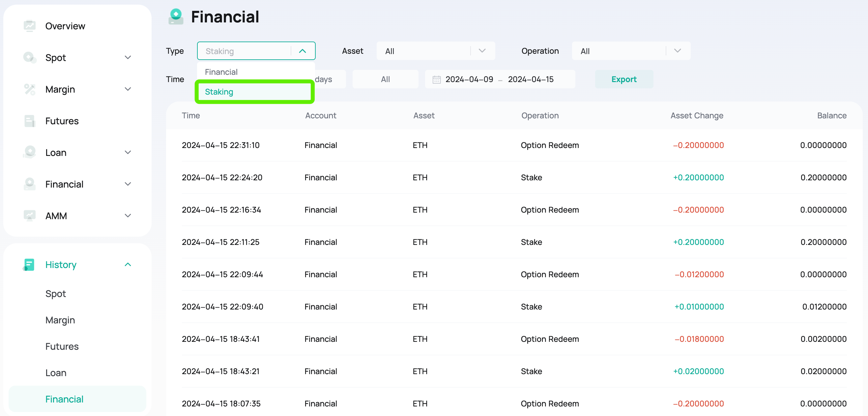Open the Asset dropdown
This screenshot has width=868, height=416.
(x=436, y=51)
